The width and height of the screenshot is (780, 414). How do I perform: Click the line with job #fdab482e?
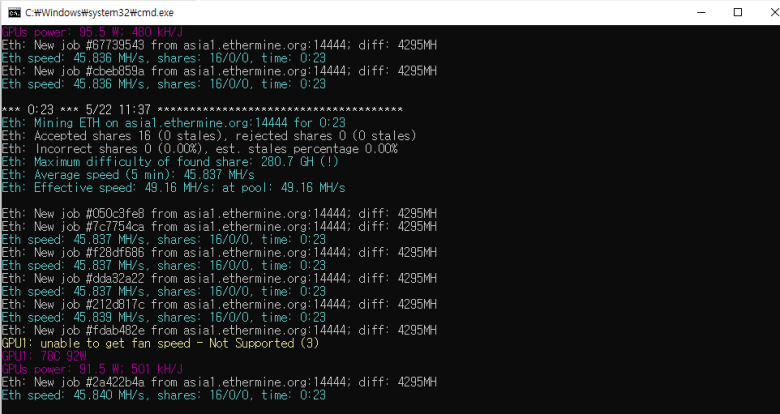tap(219, 330)
